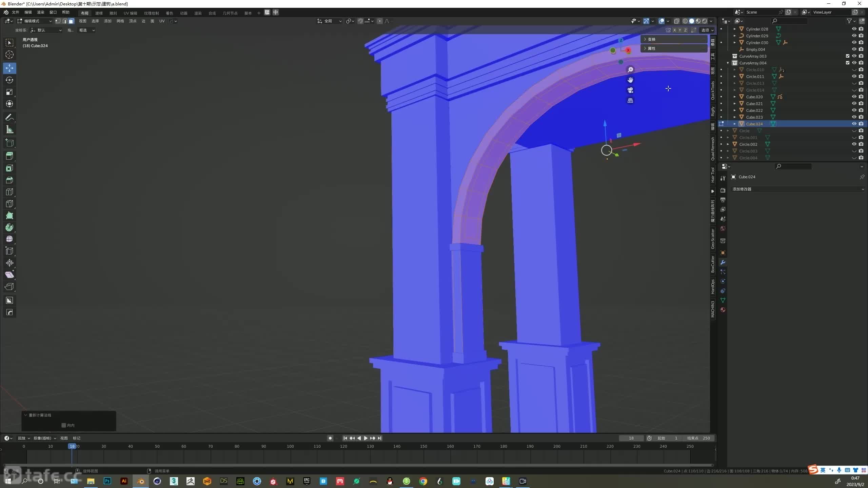
Task: Open the 框选 drag mode dropdown
Action: [87, 30]
